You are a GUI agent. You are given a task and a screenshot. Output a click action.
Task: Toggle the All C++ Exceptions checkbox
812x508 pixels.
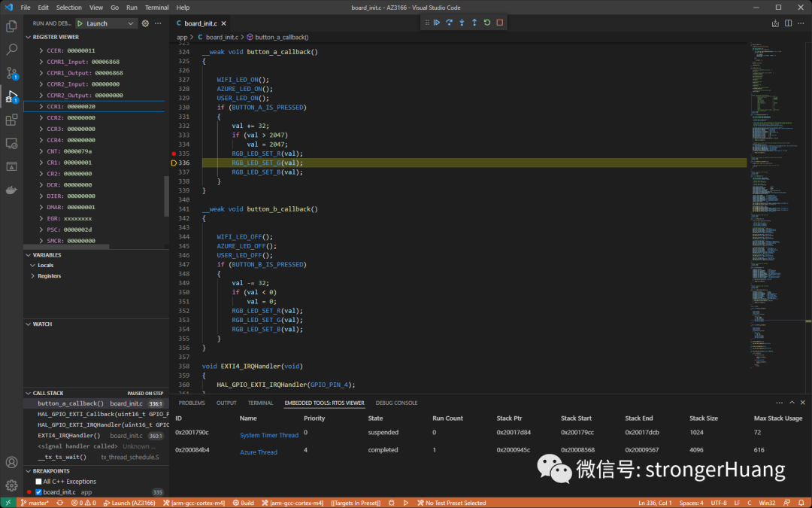coord(38,482)
